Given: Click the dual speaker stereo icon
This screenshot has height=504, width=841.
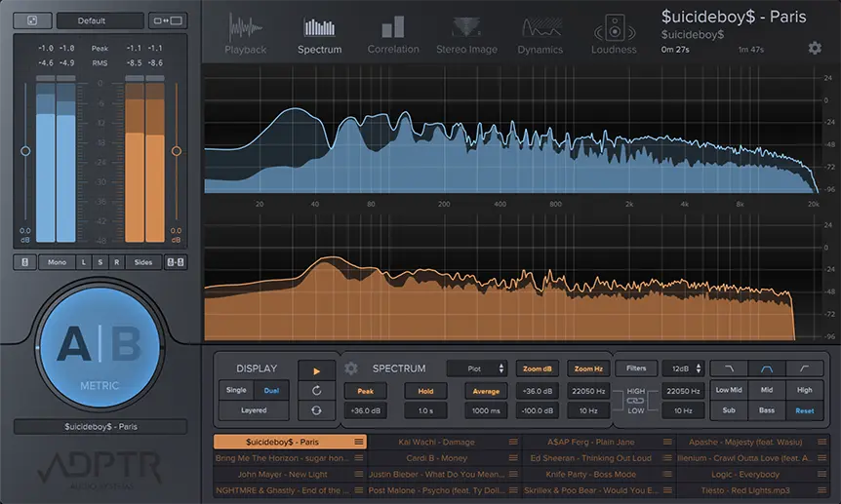Looking at the screenshot, I should (176, 262).
